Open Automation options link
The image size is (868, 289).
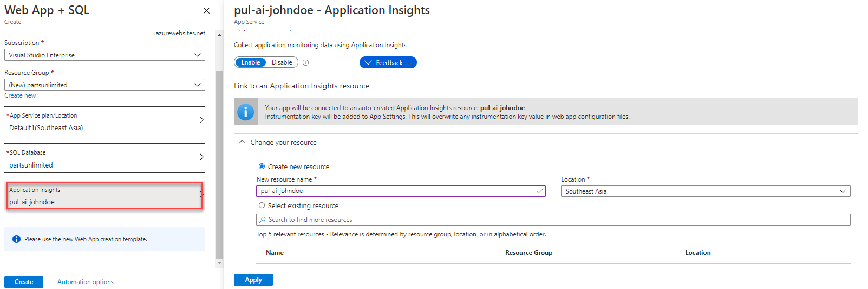point(86,282)
